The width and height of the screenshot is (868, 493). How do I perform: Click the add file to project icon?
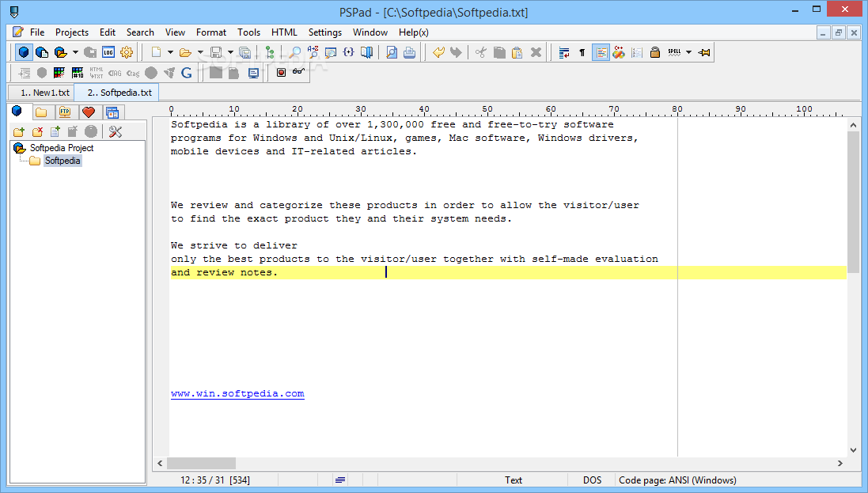click(x=55, y=131)
